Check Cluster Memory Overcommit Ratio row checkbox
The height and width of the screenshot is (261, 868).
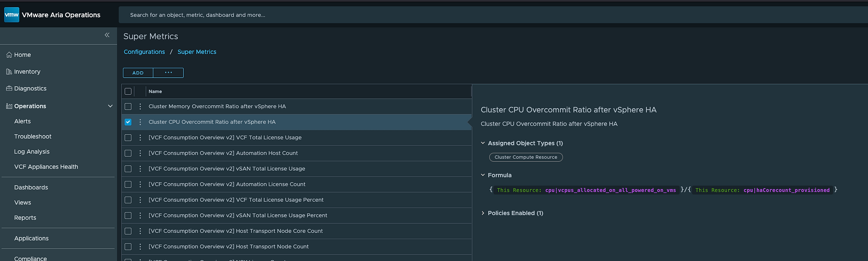tap(128, 107)
